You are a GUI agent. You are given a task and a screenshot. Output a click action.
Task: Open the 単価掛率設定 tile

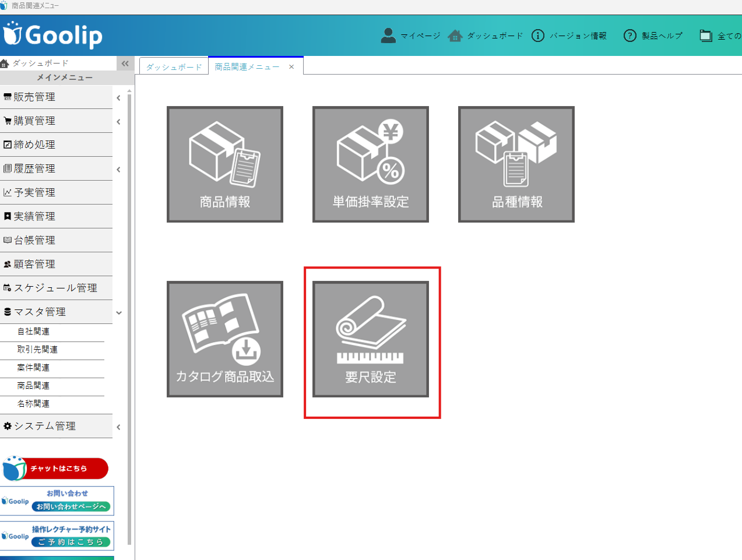[371, 164]
